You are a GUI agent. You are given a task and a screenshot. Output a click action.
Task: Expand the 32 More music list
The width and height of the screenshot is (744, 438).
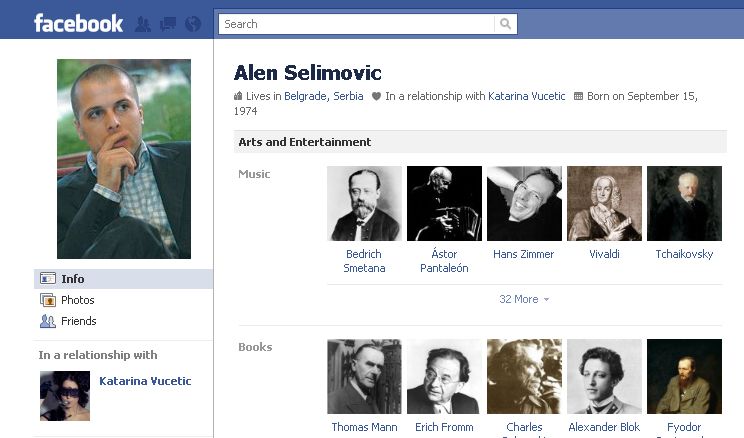pyautogui.click(x=524, y=299)
